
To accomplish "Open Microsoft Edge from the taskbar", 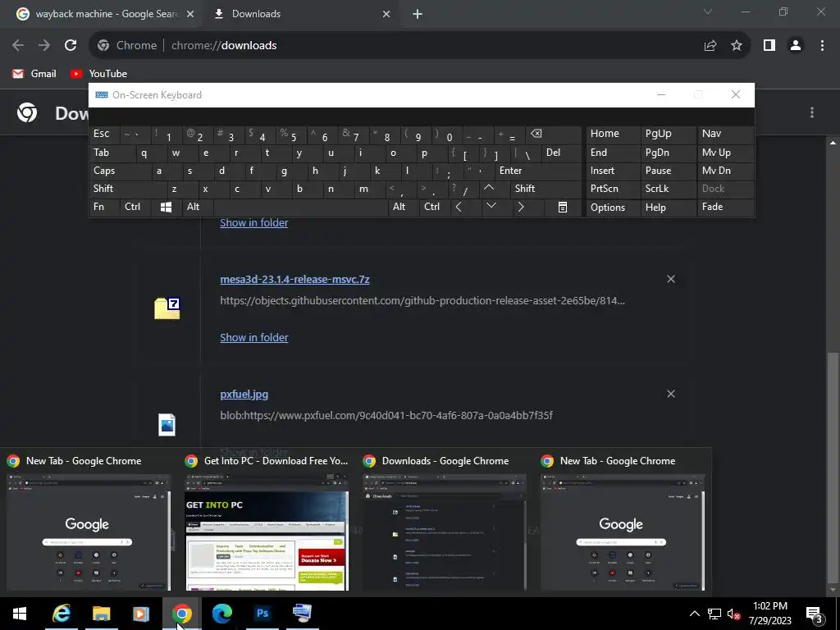I will click(x=221, y=614).
